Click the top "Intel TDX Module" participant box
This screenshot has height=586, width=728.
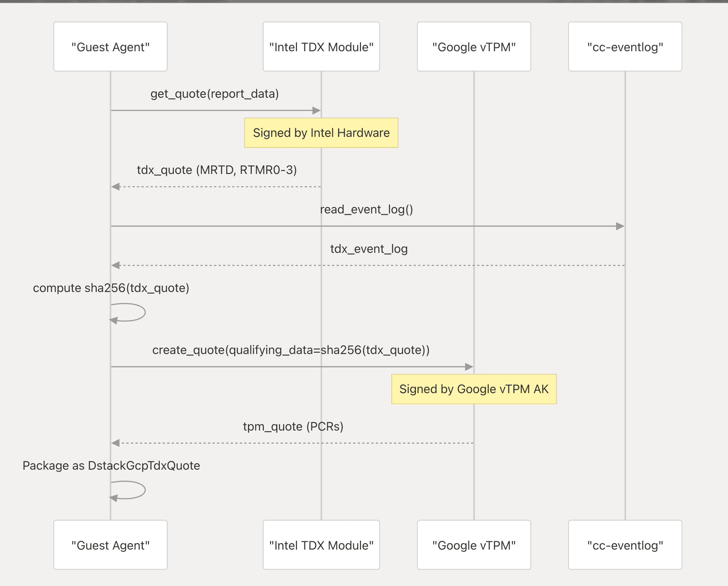pyautogui.click(x=321, y=47)
